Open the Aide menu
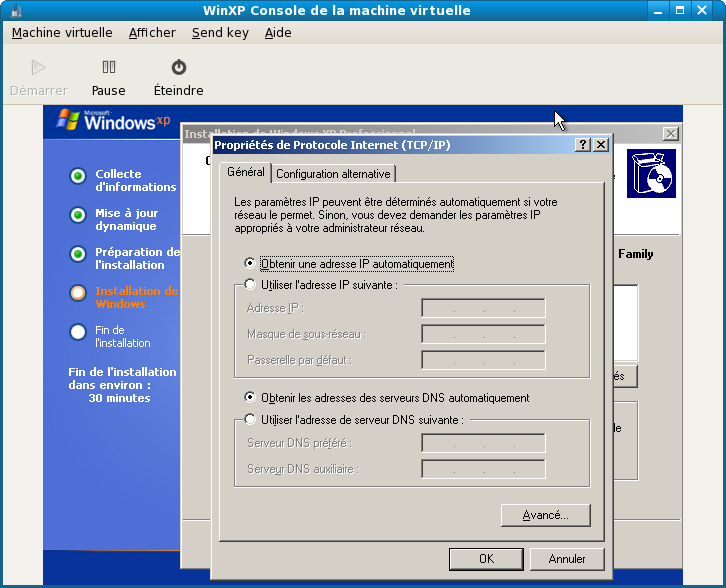 click(x=278, y=33)
